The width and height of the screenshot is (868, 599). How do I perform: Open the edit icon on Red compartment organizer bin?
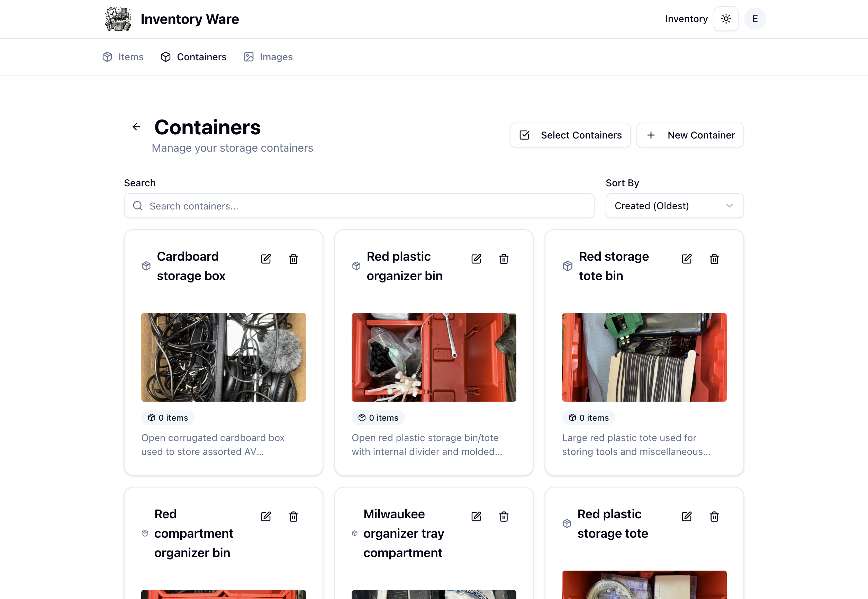[265, 517]
